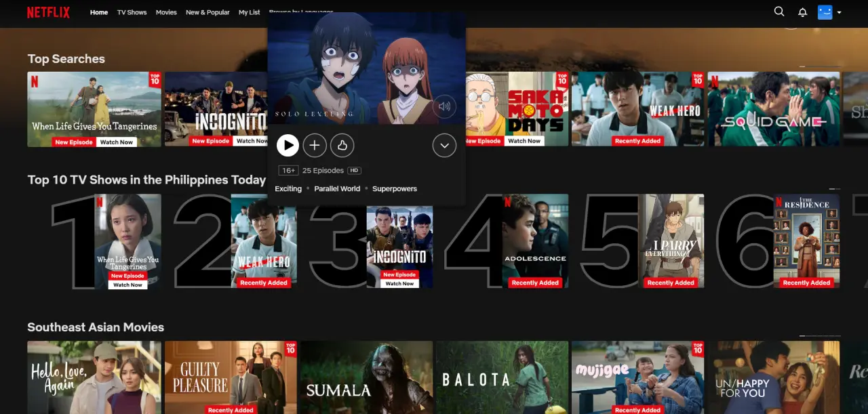Open My List menu item

(249, 12)
